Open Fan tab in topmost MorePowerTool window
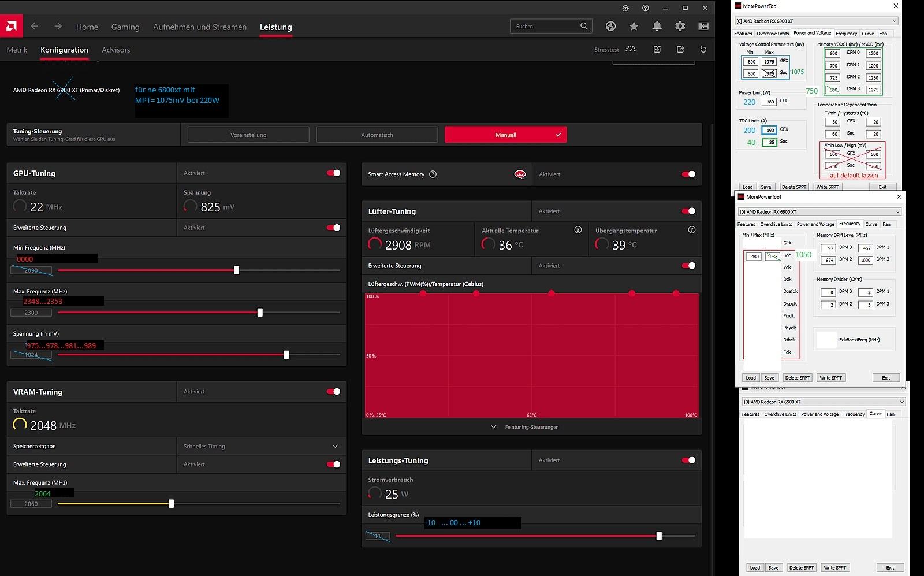Screen dimensions: 924x576 [x=883, y=34]
